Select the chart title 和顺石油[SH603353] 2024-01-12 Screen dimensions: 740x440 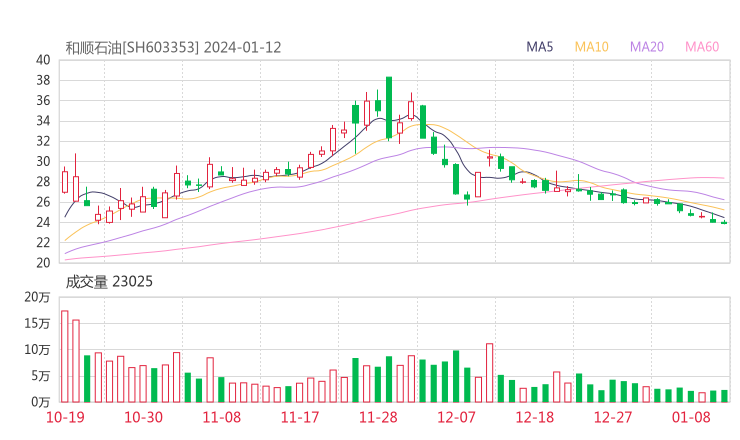(x=173, y=48)
